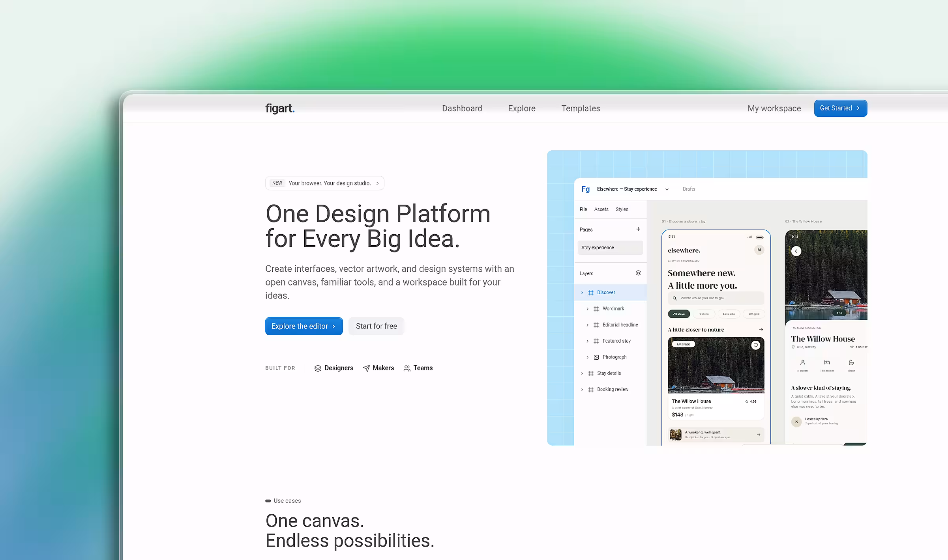Select the Designers audience link

tap(334, 368)
